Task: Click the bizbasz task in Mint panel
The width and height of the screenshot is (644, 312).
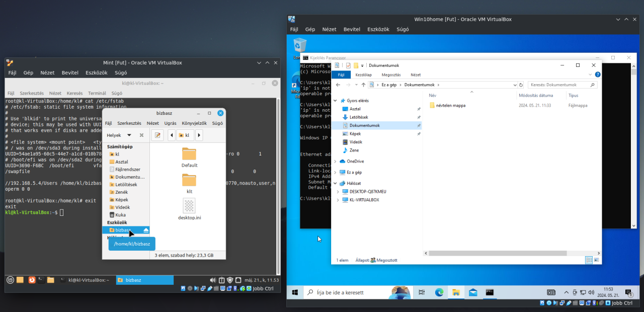Action: tap(144, 280)
